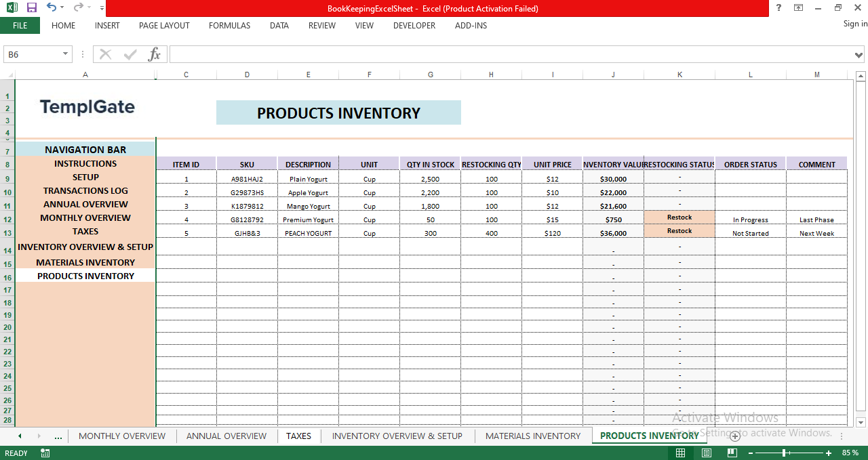This screenshot has width=868, height=460.
Task: Click the PRODUCTS INVENTORY title banner
Action: click(338, 112)
